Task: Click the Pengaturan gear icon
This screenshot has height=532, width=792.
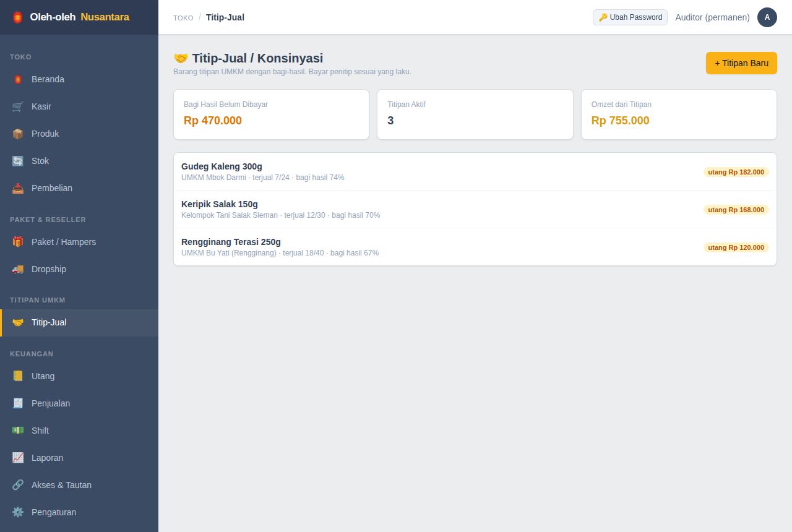Action: (18, 512)
